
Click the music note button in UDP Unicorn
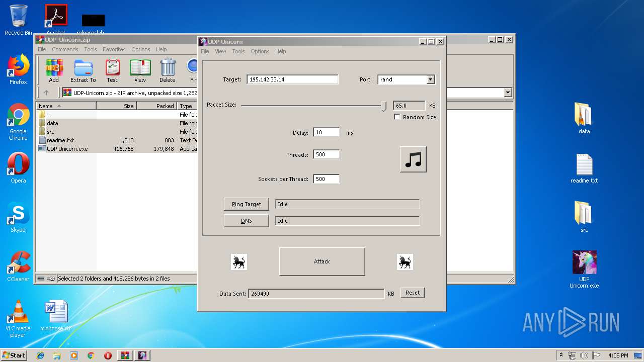point(413,159)
